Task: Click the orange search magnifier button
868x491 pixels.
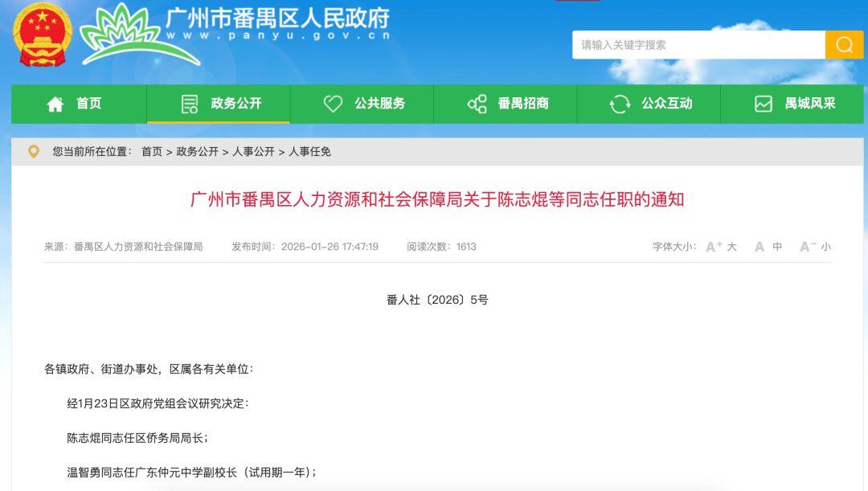Action: (844, 45)
